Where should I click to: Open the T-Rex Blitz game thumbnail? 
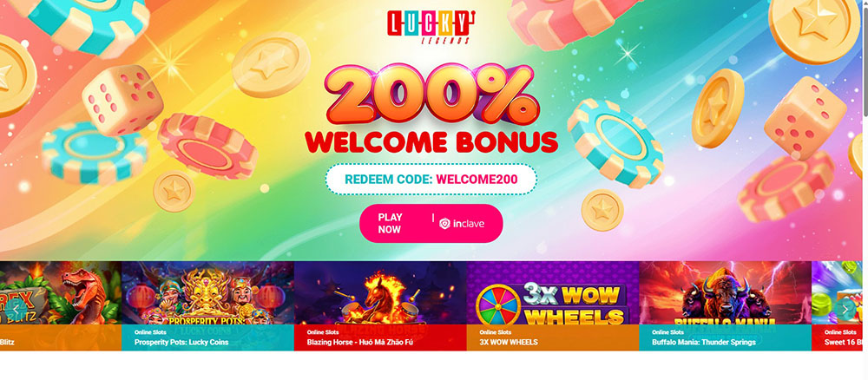coord(61,293)
